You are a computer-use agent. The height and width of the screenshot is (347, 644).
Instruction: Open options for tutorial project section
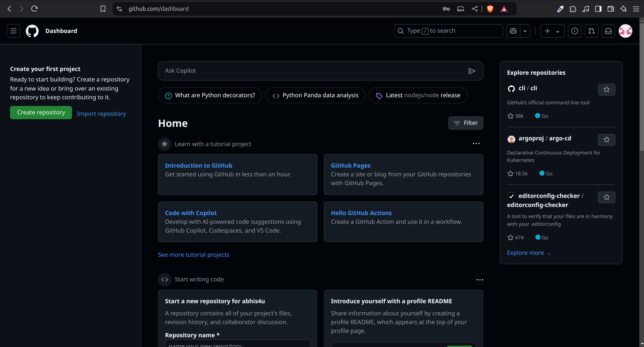coord(476,144)
